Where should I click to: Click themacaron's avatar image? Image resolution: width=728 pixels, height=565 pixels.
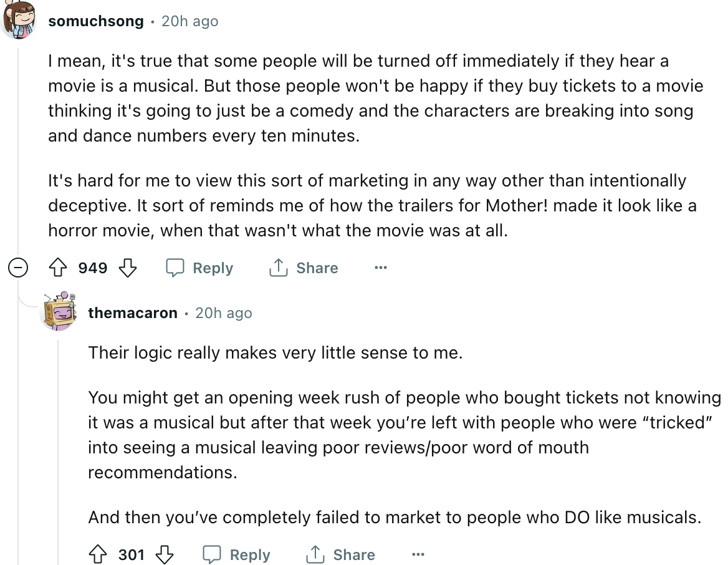(59, 311)
